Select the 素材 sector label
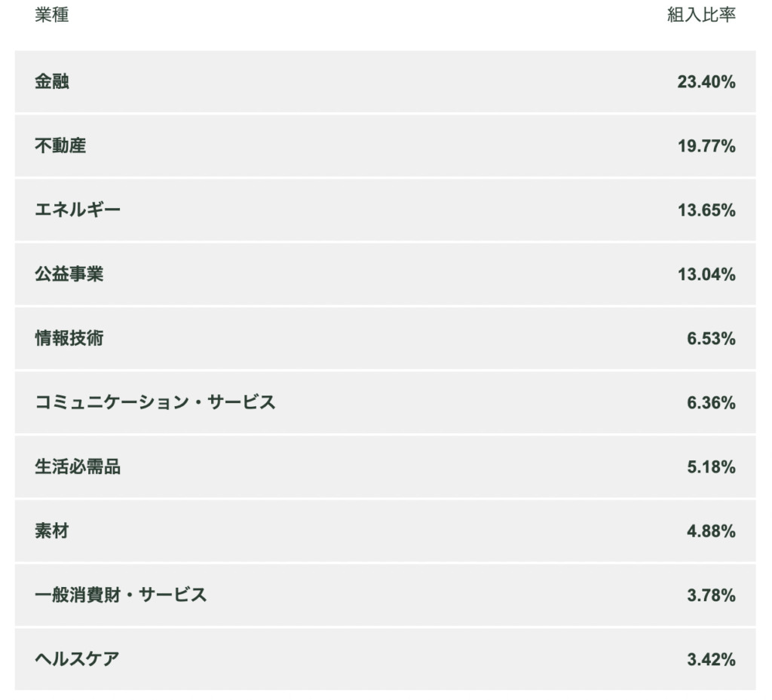772x700 pixels. coord(52,531)
